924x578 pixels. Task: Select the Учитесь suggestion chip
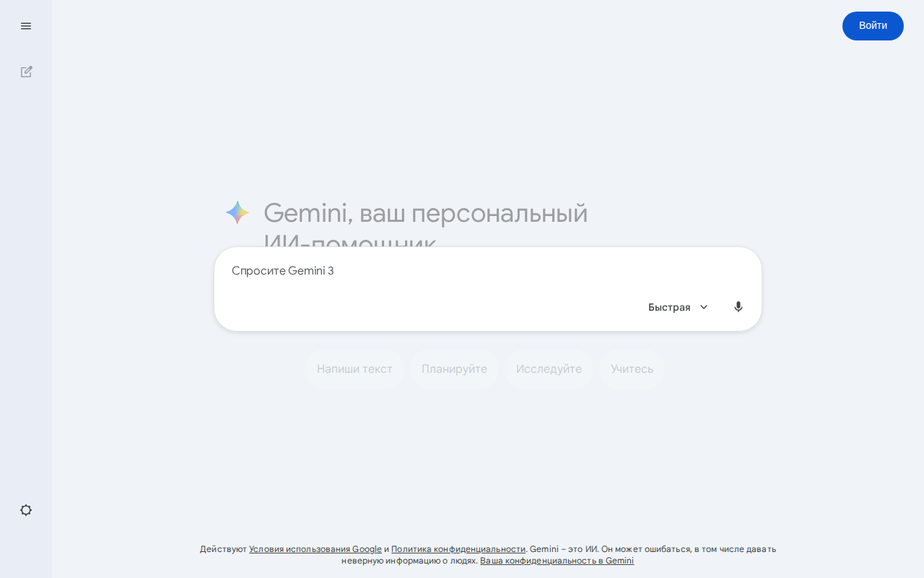(x=632, y=369)
